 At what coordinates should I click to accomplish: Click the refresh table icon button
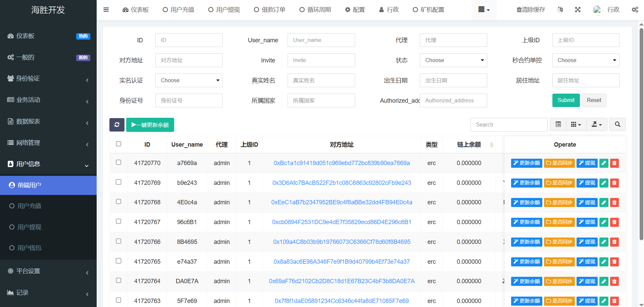tap(117, 125)
